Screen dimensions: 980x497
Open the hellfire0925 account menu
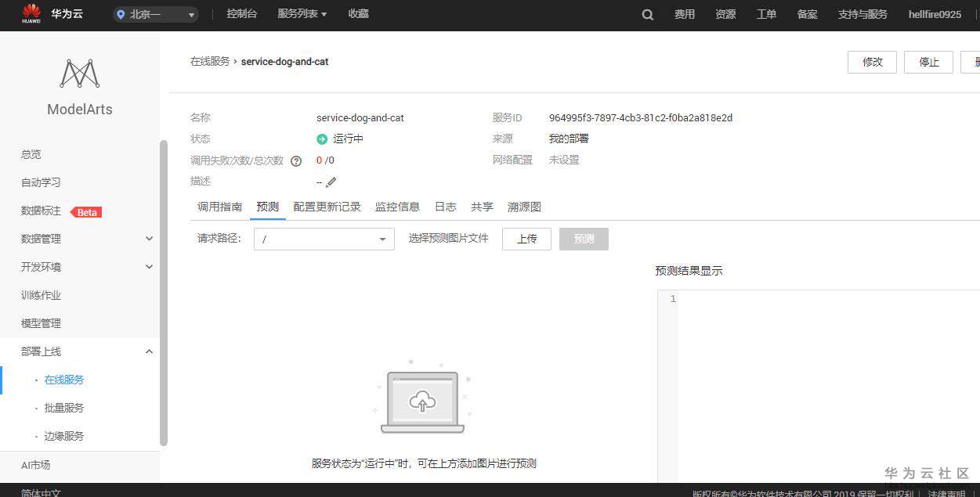point(935,14)
